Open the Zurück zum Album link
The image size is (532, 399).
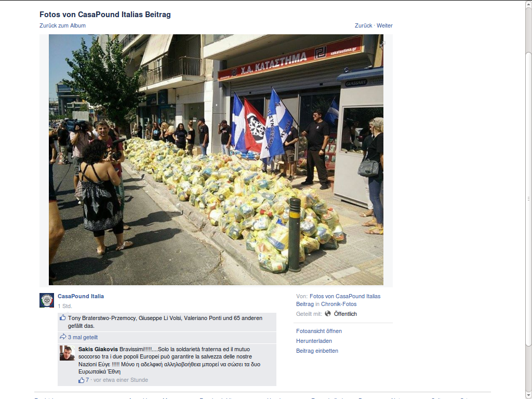[62, 25]
